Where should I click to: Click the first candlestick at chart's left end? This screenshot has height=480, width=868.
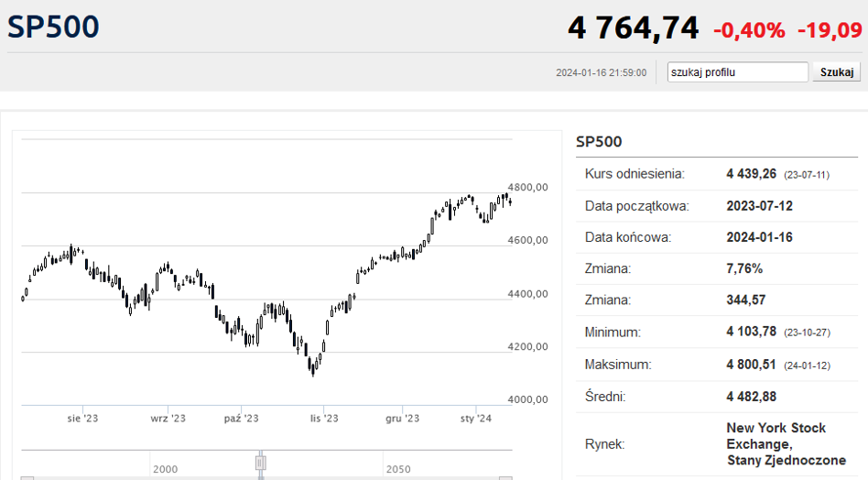23,299
